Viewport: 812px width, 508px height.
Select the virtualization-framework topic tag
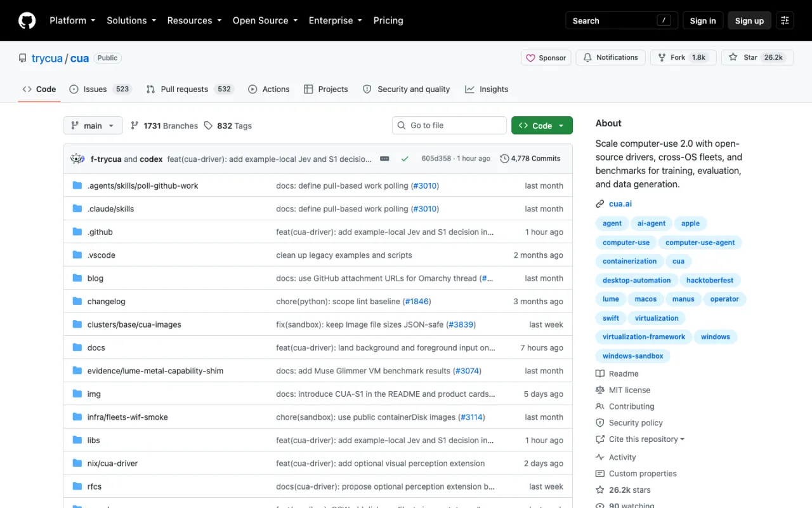coord(644,337)
